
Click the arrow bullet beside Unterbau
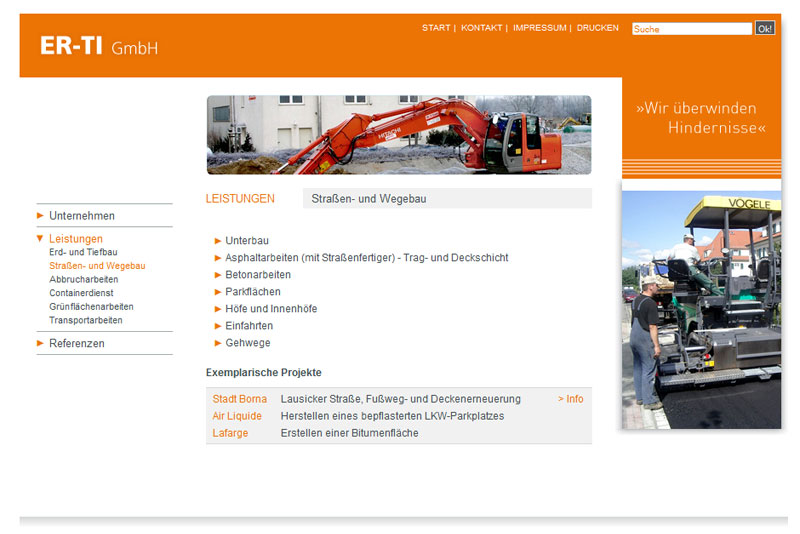click(x=218, y=241)
